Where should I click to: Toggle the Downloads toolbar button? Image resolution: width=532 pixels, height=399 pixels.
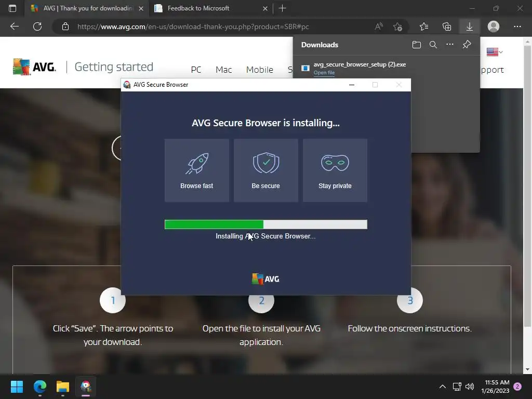pos(470,26)
